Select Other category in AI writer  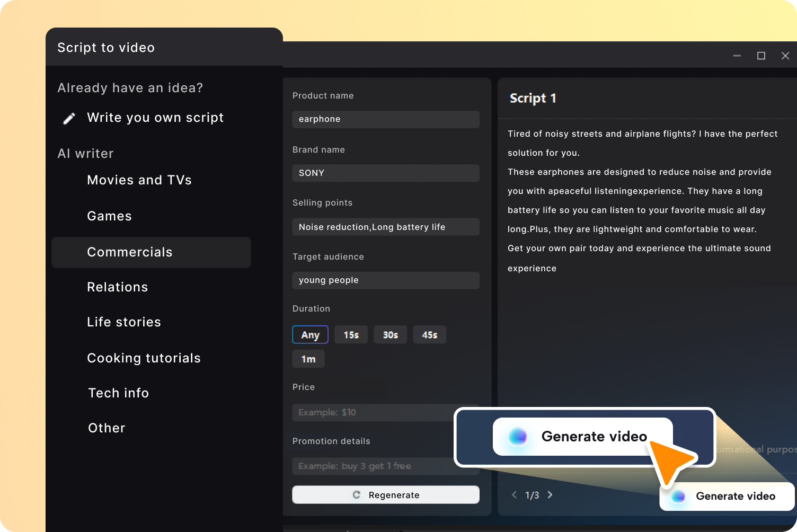[x=107, y=428]
